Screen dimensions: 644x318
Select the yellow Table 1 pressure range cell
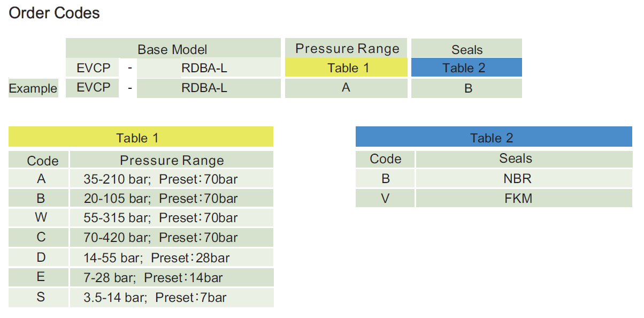(x=346, y=68)
